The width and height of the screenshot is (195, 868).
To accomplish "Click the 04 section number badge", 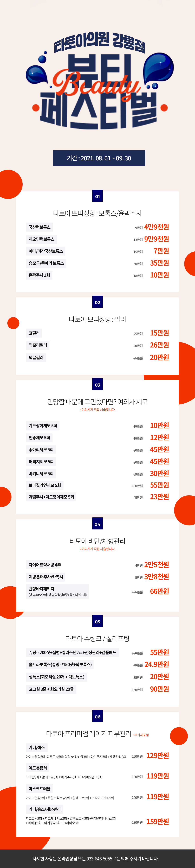I will click(x=97, y=524).
